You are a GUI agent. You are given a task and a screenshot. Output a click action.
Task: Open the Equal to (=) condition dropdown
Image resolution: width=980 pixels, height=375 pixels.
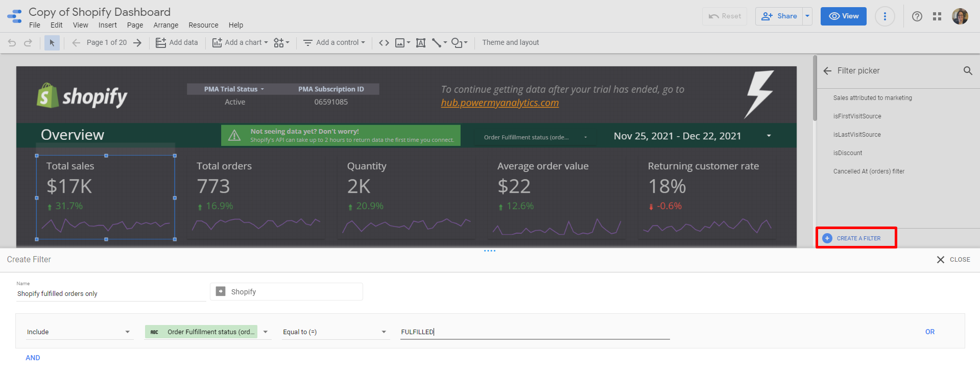point(335,332)
